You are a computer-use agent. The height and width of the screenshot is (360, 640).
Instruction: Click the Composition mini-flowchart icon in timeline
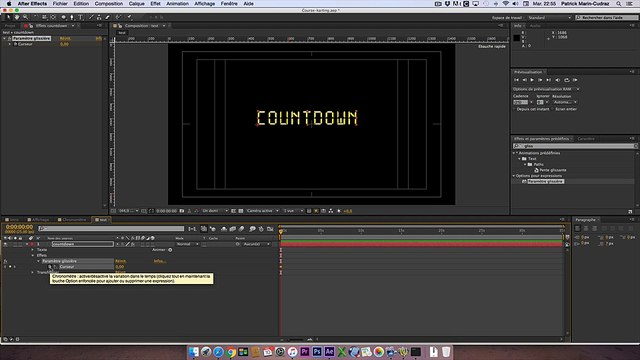[x=192, y=229]
